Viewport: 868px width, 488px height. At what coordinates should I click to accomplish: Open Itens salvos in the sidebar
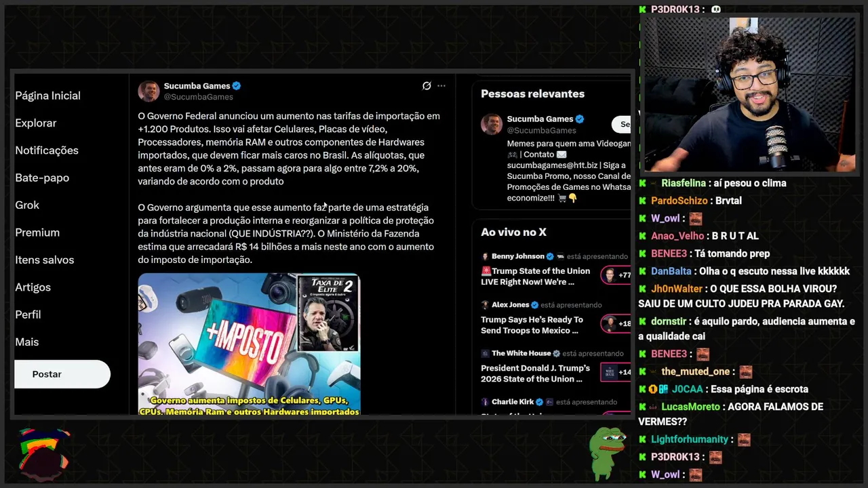click(45, 260)
